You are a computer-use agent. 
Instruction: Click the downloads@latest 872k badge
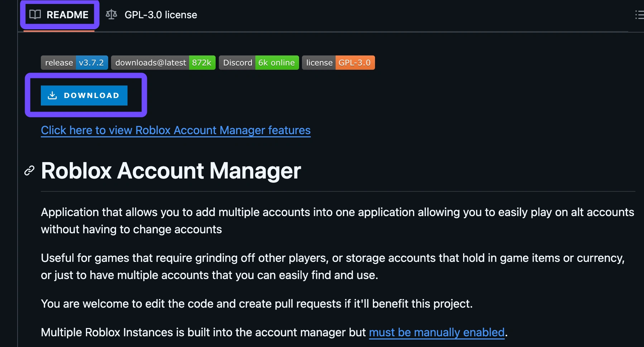point(163,63)
